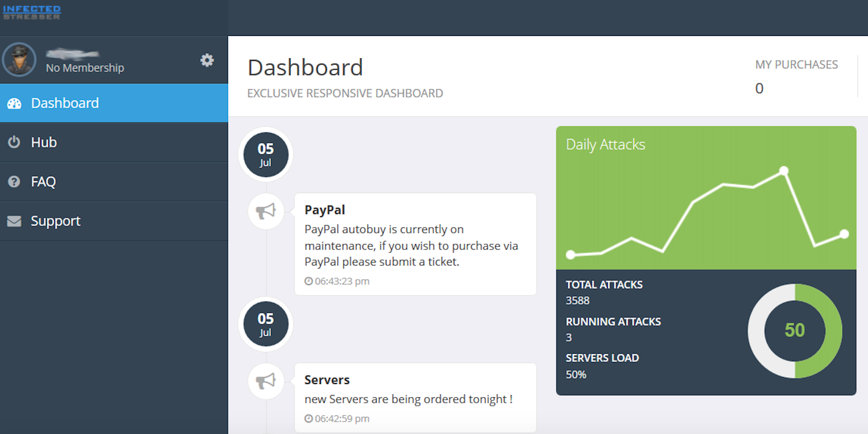Viewport: 868px width, 434px height.
Task: Click the user avatar picture
Action: (x=19, y=60)
